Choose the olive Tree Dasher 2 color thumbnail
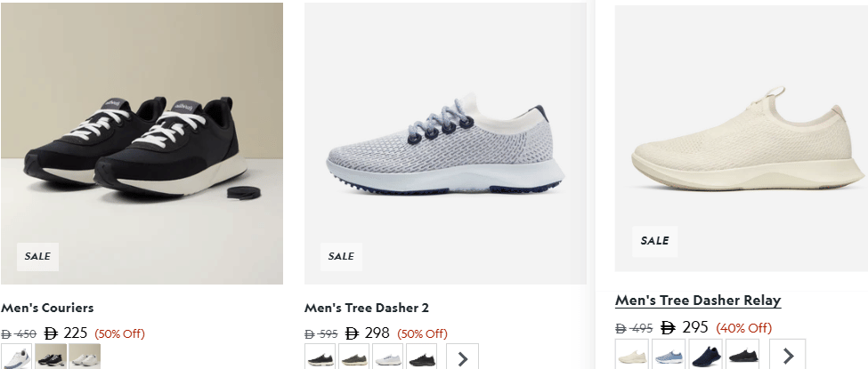 pyautogui.click(x=354, y=358)
